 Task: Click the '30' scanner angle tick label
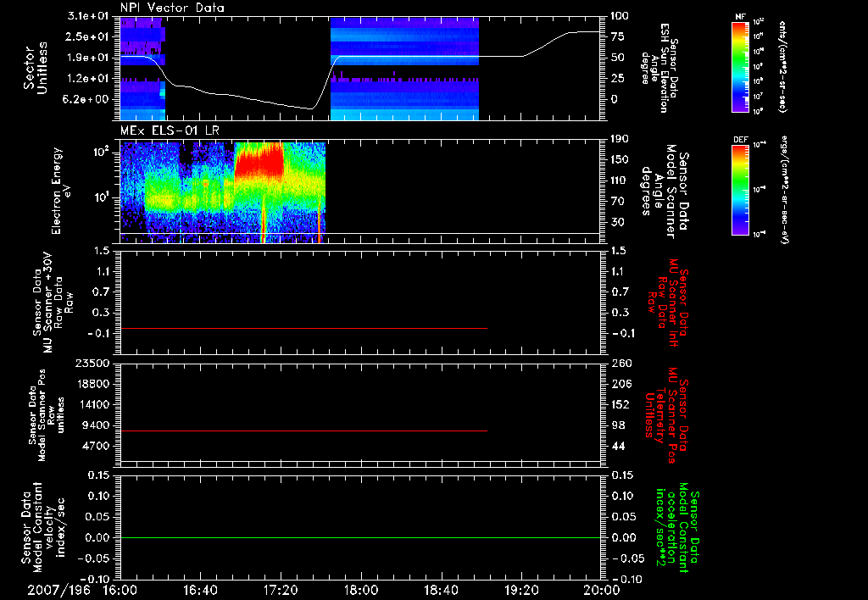[618, 223]
